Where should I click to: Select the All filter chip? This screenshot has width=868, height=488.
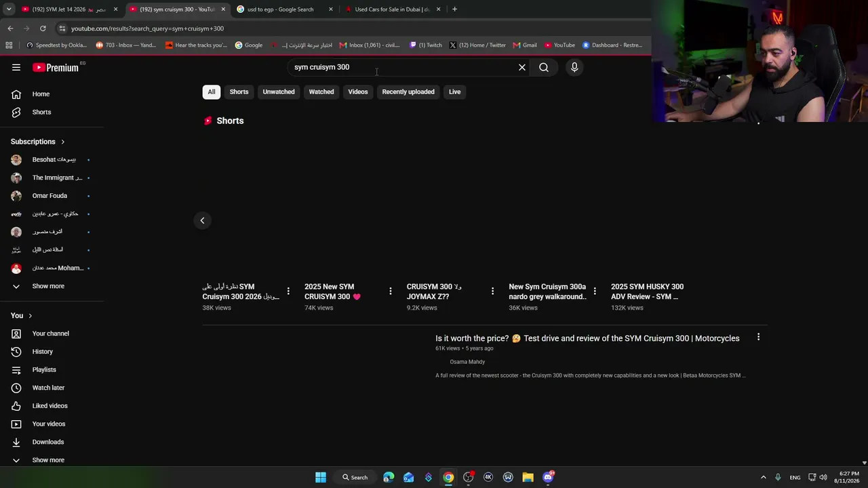point(212,92)
